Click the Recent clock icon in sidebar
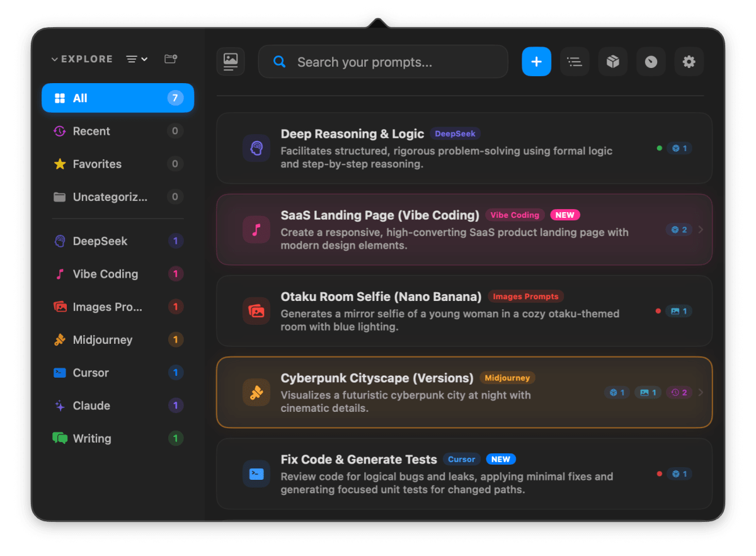This screenshot has width=756, height=556. pyautogui.click(x=60, y=131)
